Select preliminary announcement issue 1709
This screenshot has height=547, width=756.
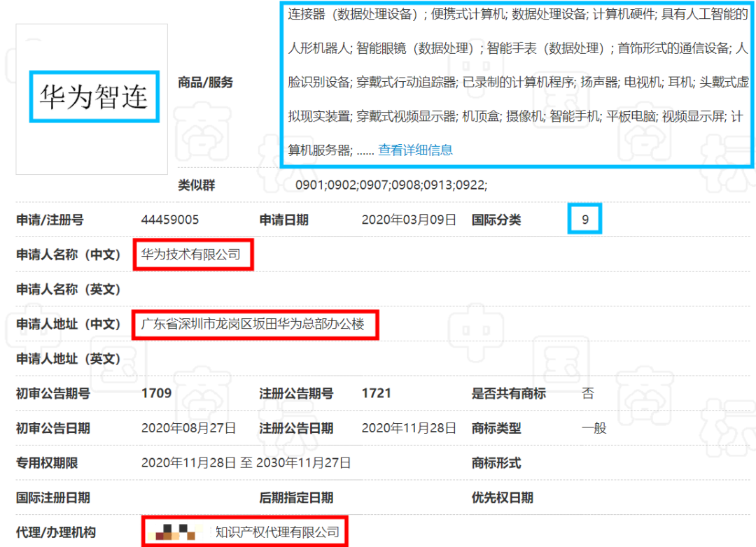[156, 393]
